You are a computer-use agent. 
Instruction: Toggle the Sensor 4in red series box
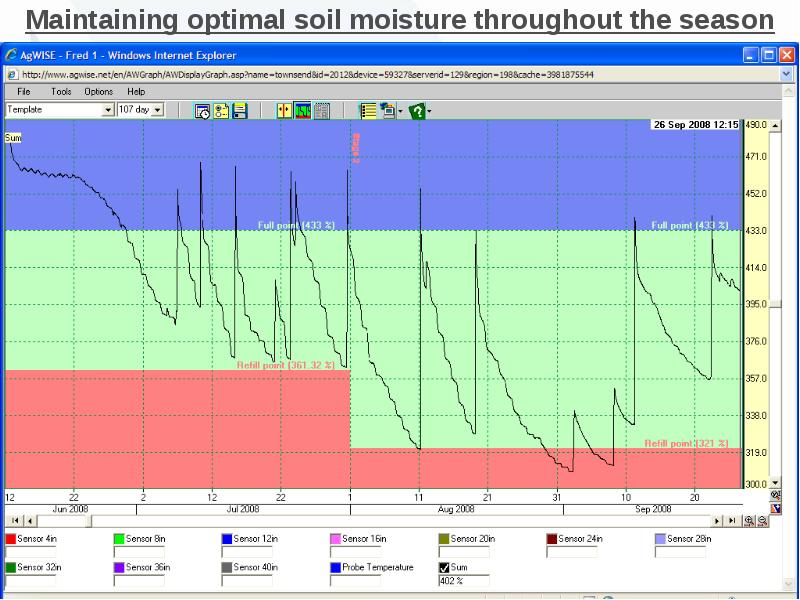[x=11, y=539]
